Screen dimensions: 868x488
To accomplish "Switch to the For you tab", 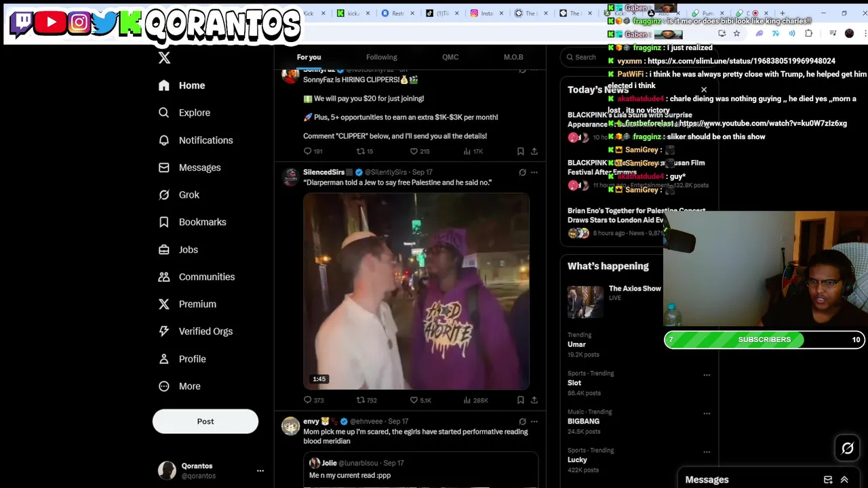I will click(309, 57).
